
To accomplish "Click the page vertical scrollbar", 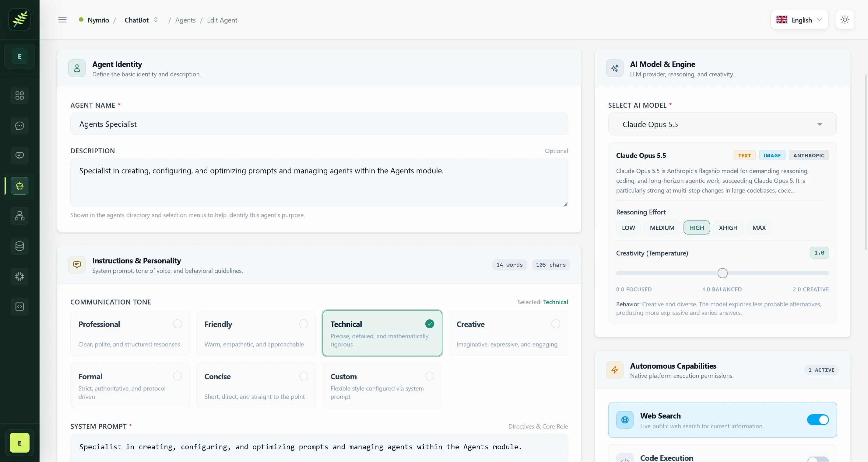I will tap(866, 162).
